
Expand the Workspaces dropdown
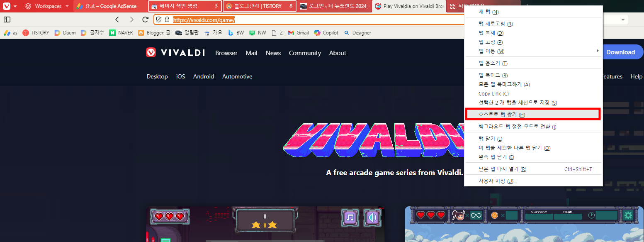coord(67,6)
